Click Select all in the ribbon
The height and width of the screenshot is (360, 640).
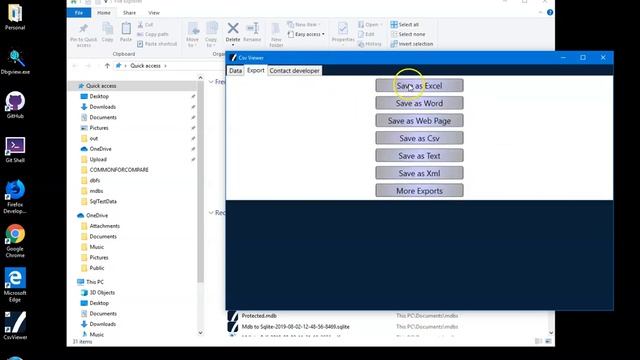404,24
